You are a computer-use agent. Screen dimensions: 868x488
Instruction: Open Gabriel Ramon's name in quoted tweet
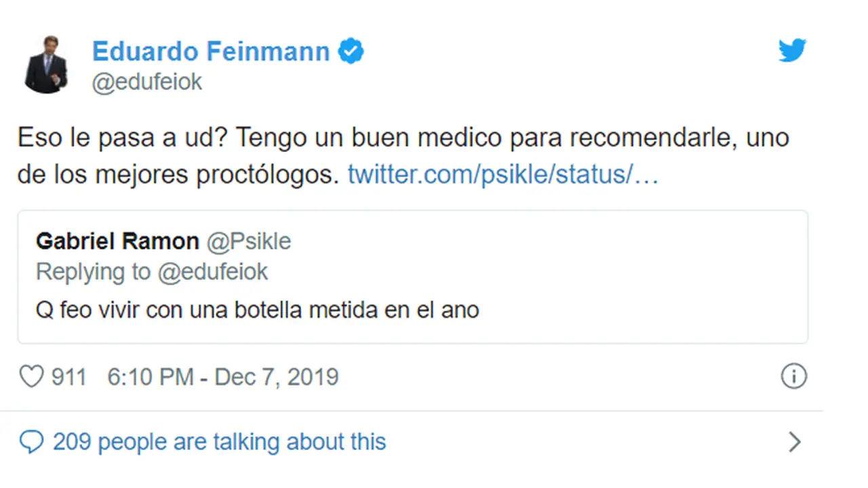[x=117, y=241]
